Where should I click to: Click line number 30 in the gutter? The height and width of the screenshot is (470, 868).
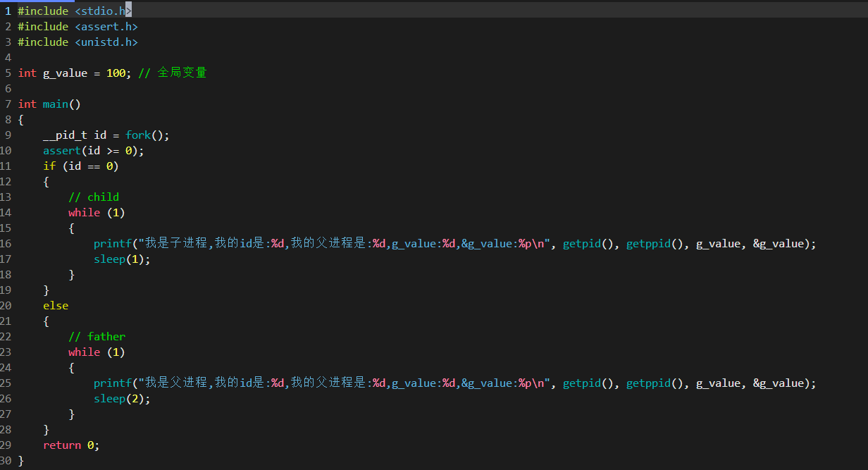pos(6,461)
